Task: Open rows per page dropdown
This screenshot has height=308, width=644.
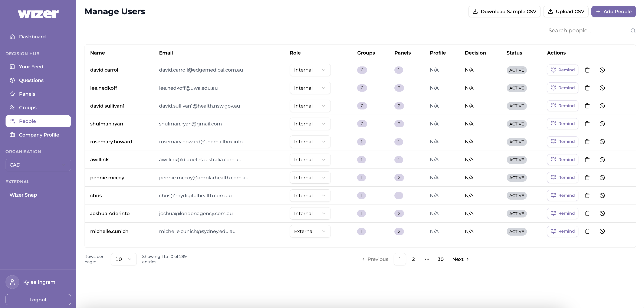Action: (x=124, y=259)
